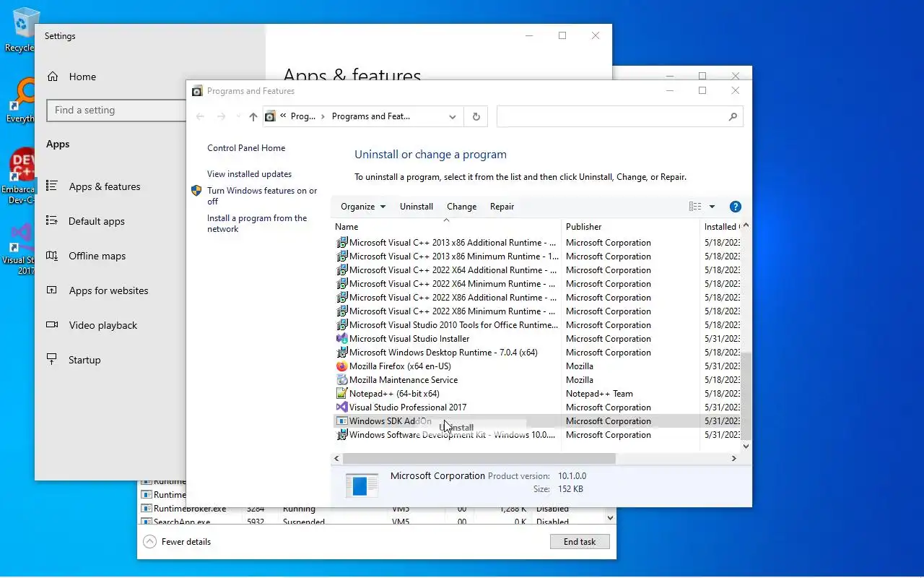Viewport: 924px width, 578px height.
Task: Click the Startup sidebar icon
Action: [x=52, y=359]
